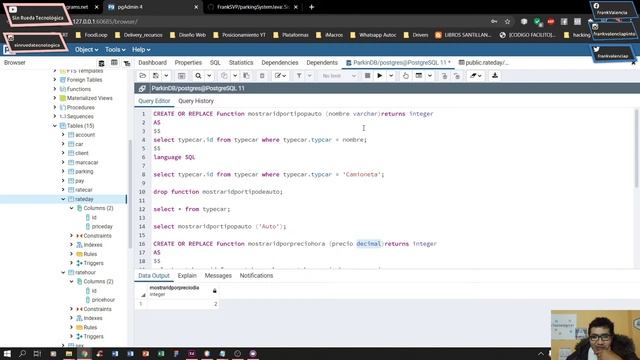Open the Object menu
Image resolution: width=640 pixels, height=360 pixels.
(x=86, y=49)
